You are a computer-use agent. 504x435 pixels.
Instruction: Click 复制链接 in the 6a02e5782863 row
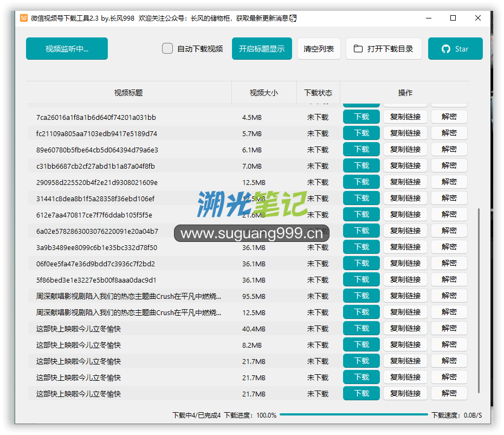click(405, 231)
